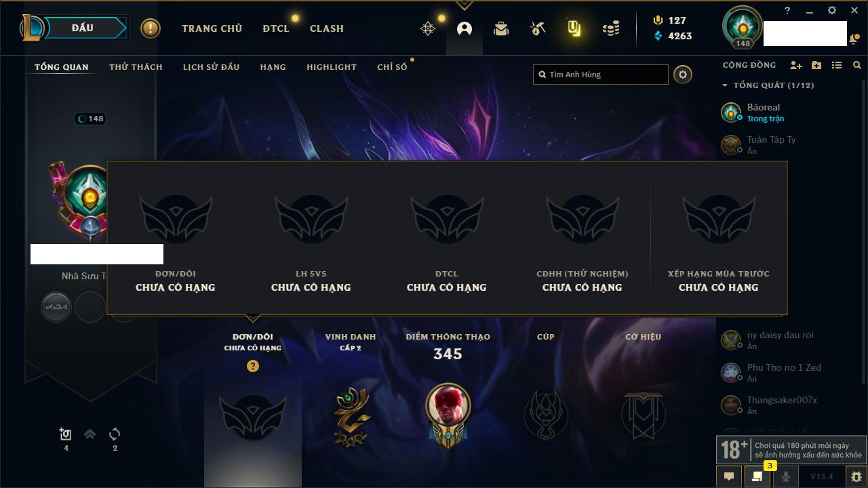Open the Collection backpack icon
868x488 pixels.
click(x=501, y=28)
